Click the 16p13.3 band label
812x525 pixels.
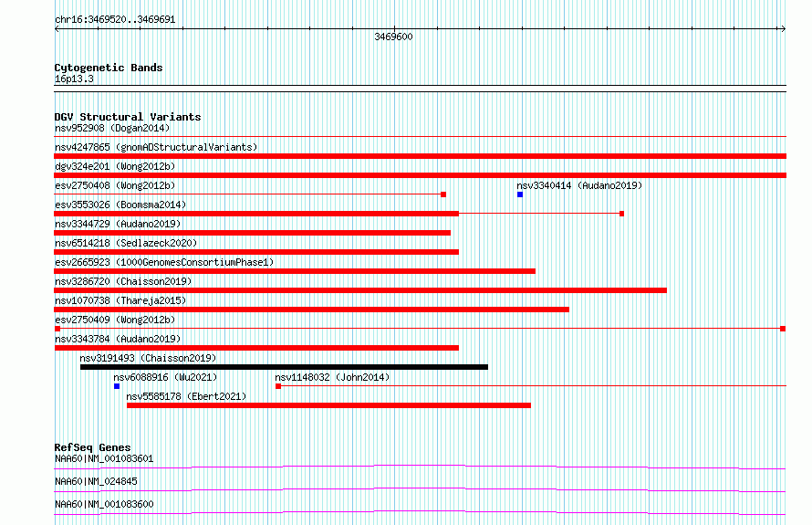(74, 79)
